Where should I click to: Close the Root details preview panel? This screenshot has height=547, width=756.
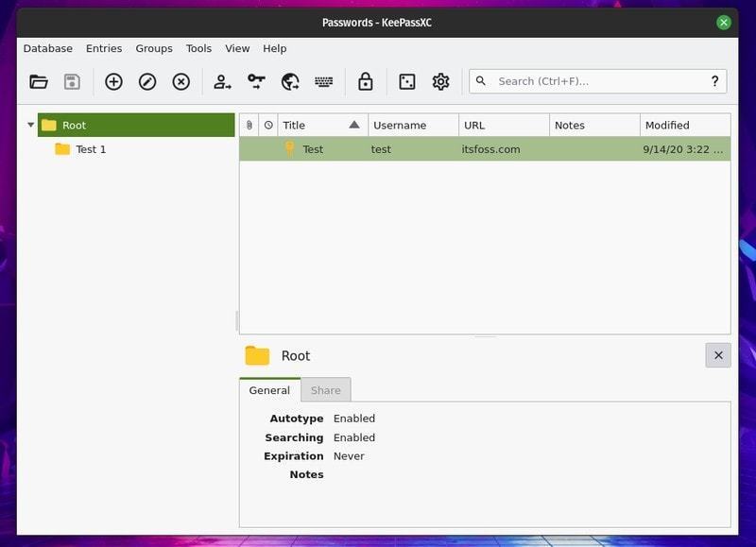(x=718, y=355)
